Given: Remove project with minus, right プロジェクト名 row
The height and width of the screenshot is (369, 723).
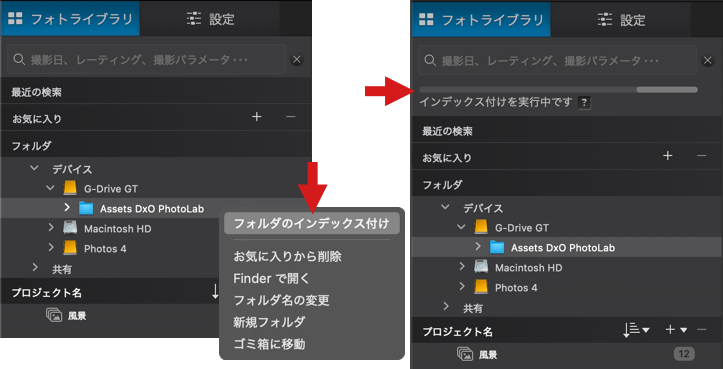Looking at the screenshot, I should coord(701,329).
